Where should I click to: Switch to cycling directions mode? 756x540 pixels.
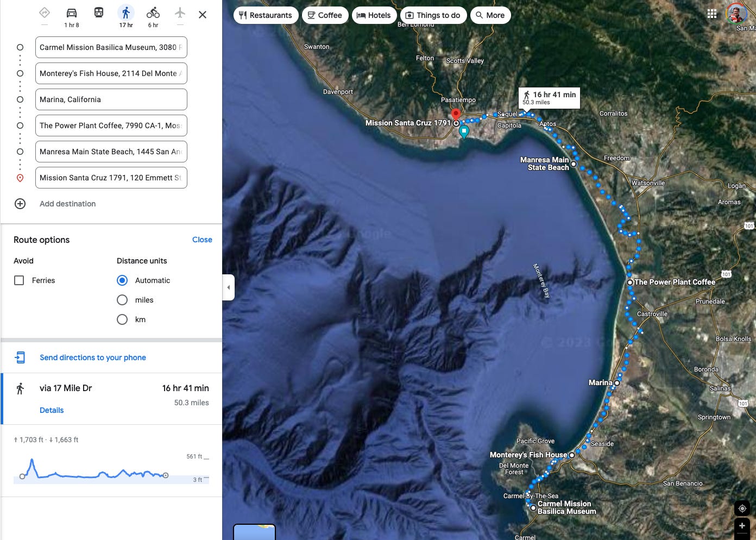153,13
